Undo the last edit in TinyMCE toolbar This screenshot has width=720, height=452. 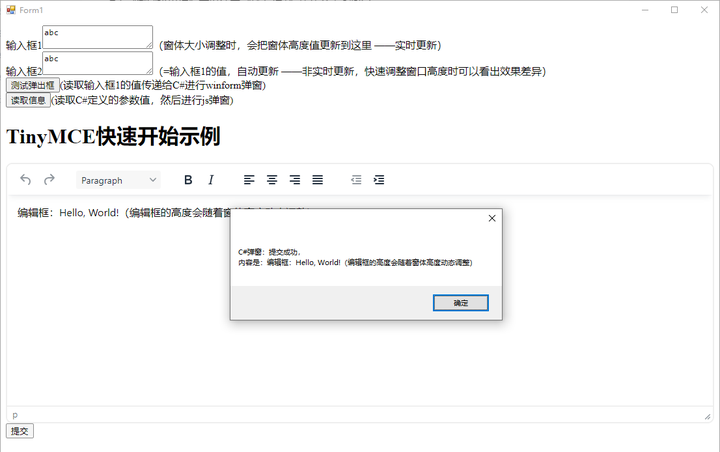[x=26, y=180]
